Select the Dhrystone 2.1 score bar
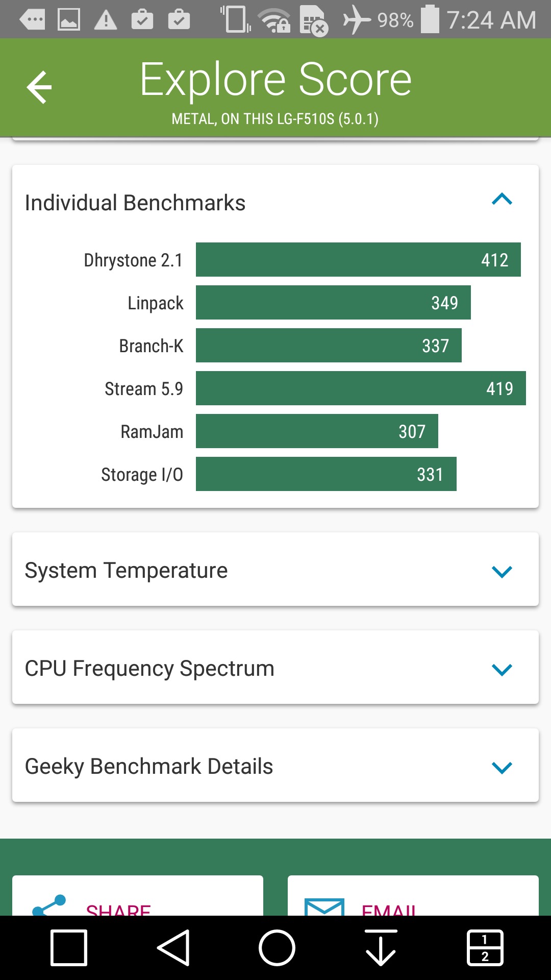 358,260
